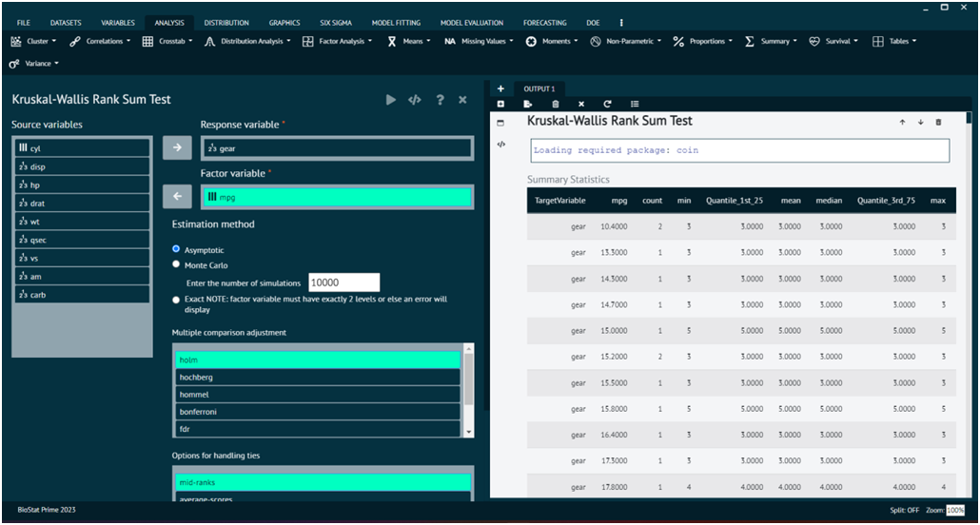
Task: Open the FILE menu
Action: [23, 23]
